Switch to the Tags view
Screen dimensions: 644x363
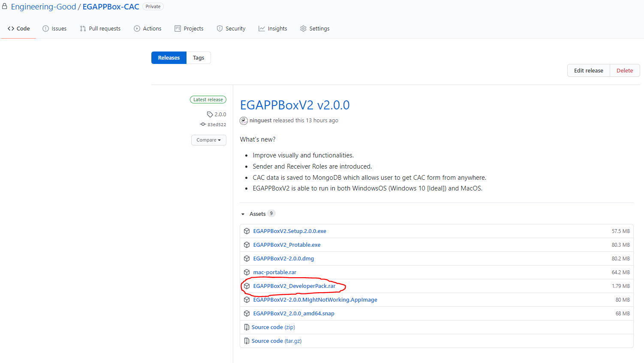(x=199, y=58)
